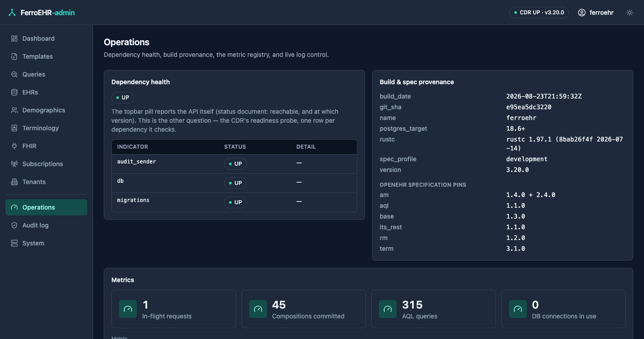
Task: Click the DETAIL column header
Action: (306, 147)
